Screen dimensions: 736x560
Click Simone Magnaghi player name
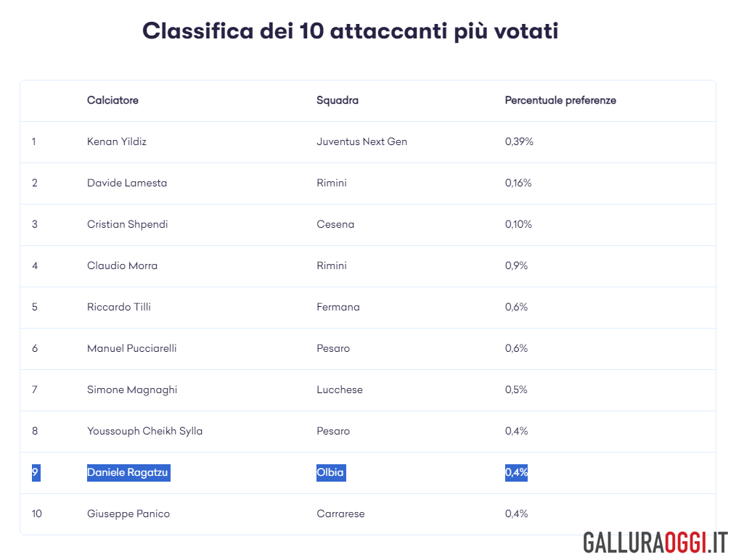coord(132,390)
